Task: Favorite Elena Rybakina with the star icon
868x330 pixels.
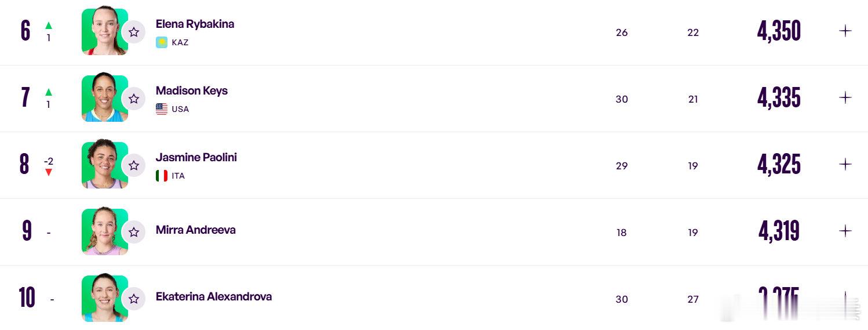Action: point(134,32)
